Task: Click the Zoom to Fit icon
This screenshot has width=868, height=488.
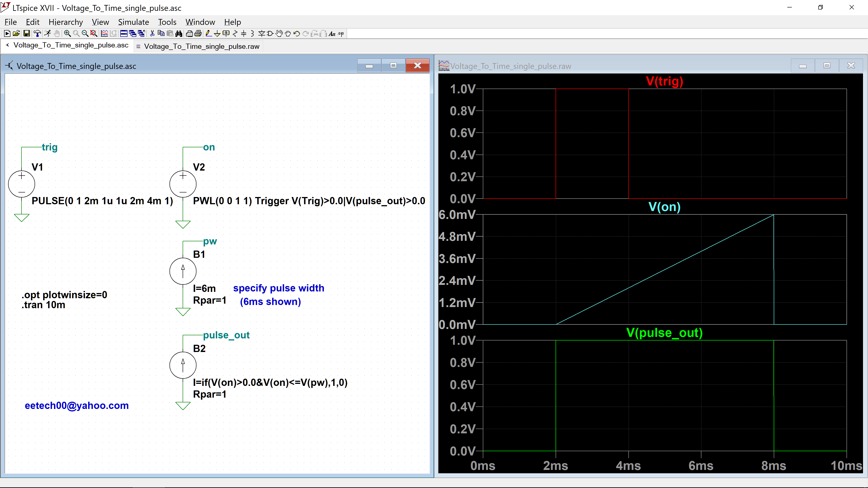Action: [94, 34]
